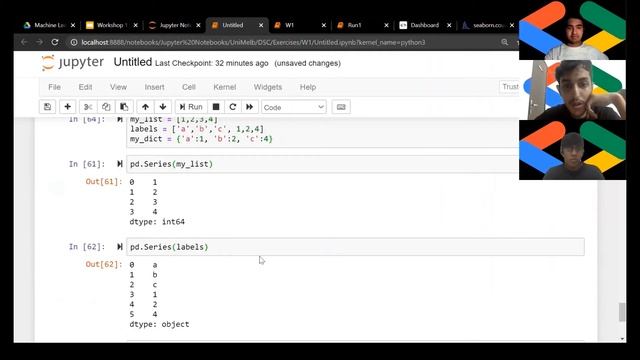Run cell In [62] with its run icon
This screenshot has width=640, height=360.
coord(120,247)
